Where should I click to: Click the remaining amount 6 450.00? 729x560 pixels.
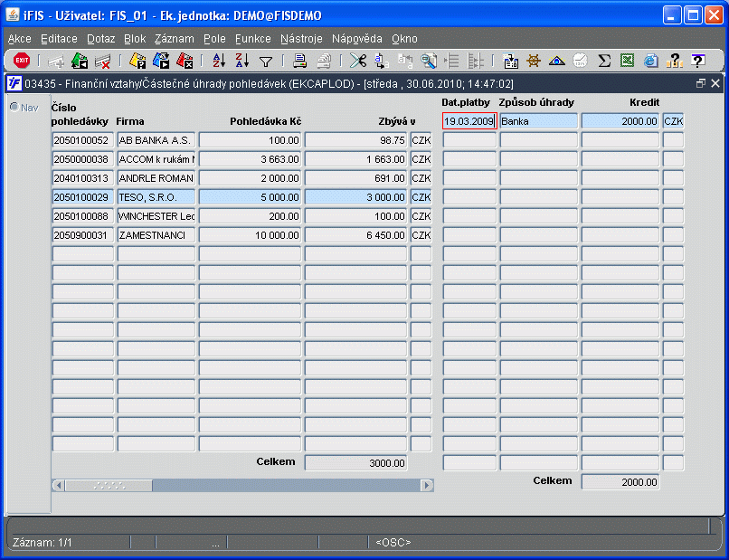point(356,235)
